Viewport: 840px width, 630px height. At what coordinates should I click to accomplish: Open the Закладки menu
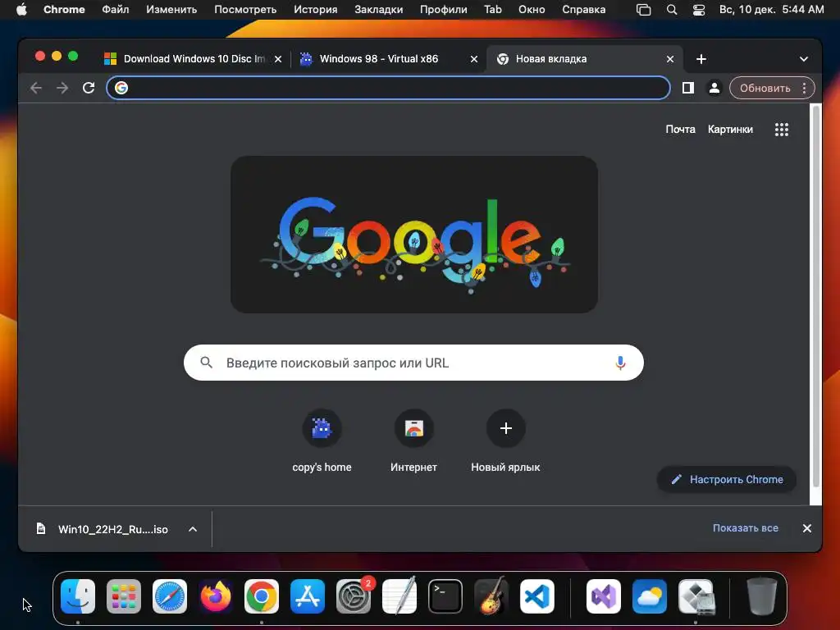[379, 10]
